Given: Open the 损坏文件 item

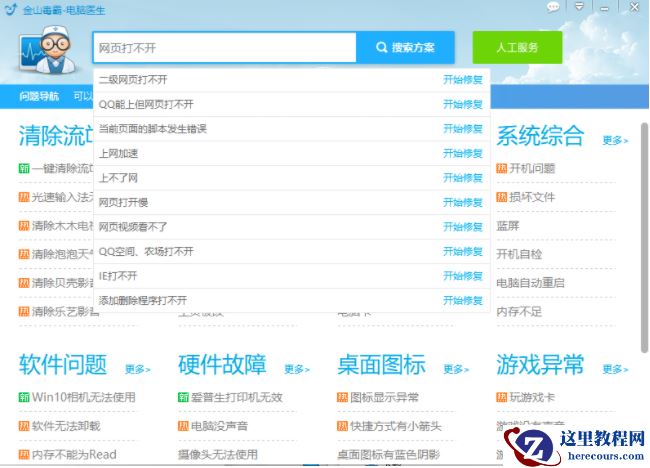Looking at the screenshot, I should pos(532,197).
